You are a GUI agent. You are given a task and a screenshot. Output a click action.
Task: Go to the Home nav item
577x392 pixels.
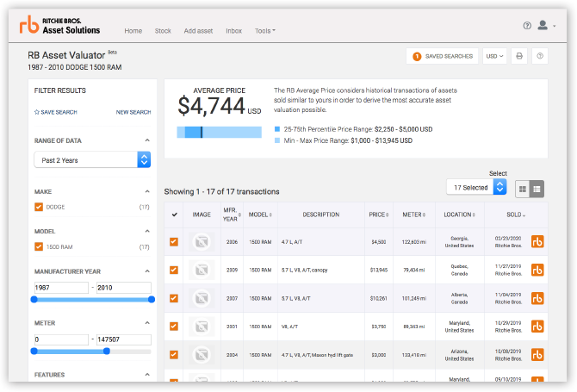[x=133, y=31]
